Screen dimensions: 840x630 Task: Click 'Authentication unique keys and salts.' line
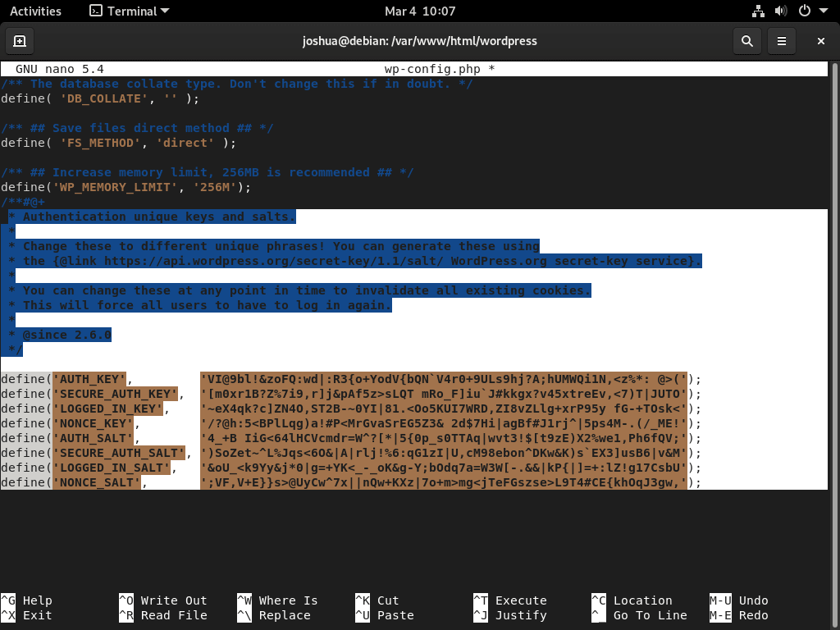point(152,217)
